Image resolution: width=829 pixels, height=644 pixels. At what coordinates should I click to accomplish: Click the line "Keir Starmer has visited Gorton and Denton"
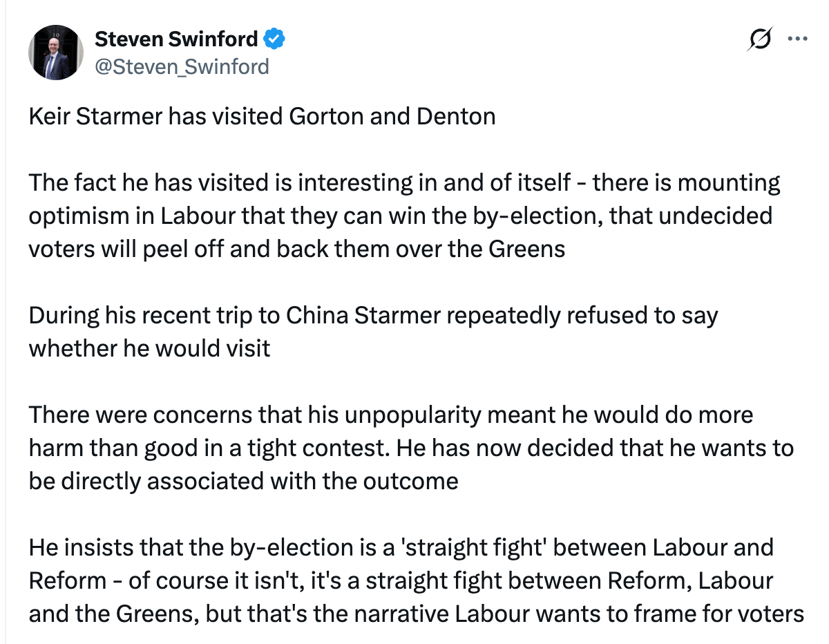point(262,116)
